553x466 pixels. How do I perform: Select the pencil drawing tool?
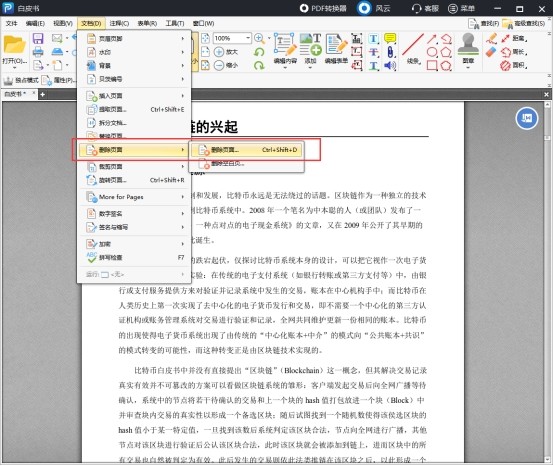(491, 38)
